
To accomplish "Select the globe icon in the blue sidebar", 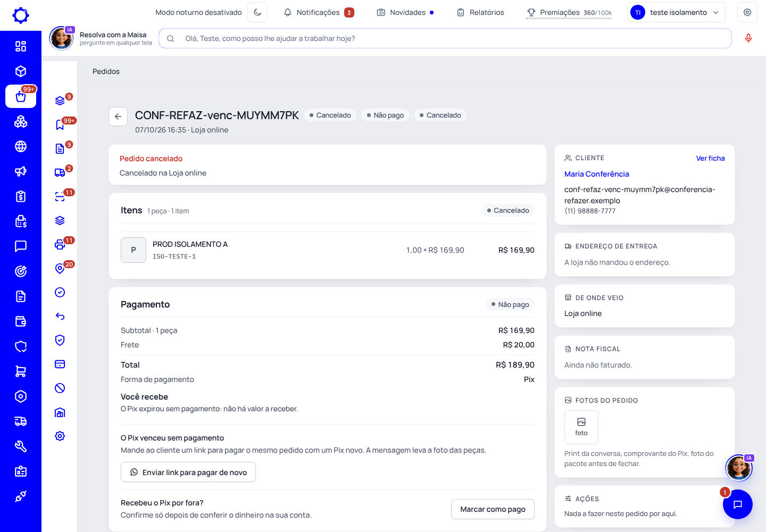I will [x=21, y=146].
